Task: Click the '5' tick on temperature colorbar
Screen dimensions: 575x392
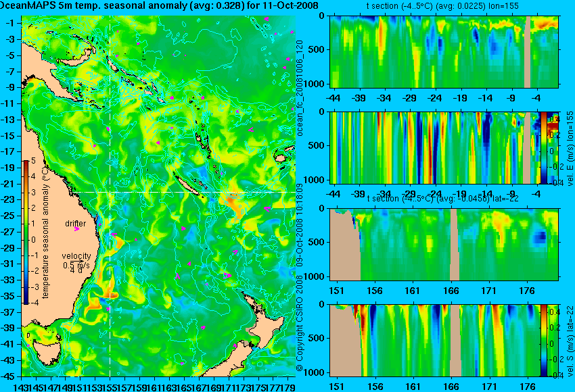Action: 33,160
